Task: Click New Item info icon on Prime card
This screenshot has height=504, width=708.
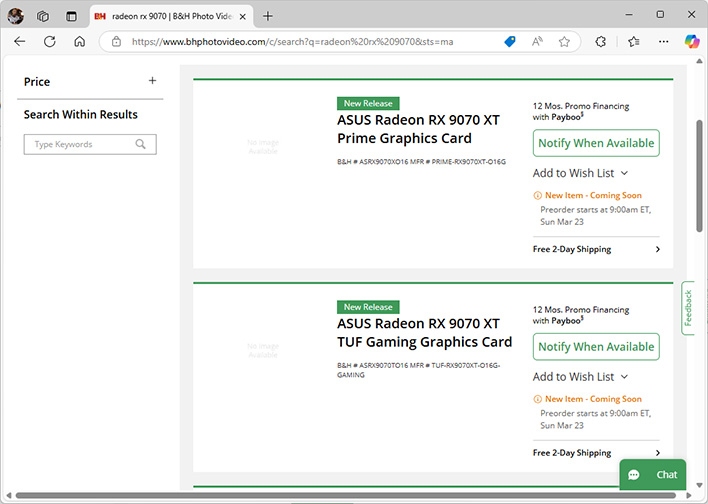Action: 537,196
